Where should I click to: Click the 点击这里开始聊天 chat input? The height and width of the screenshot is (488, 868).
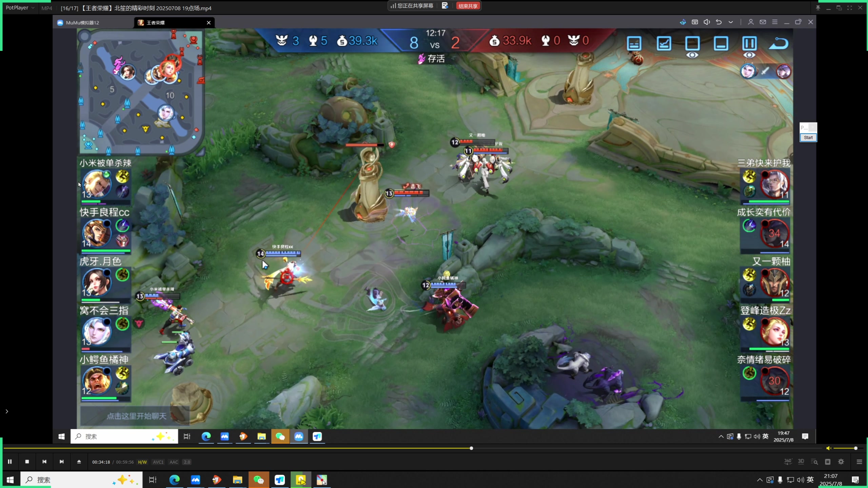135,416
